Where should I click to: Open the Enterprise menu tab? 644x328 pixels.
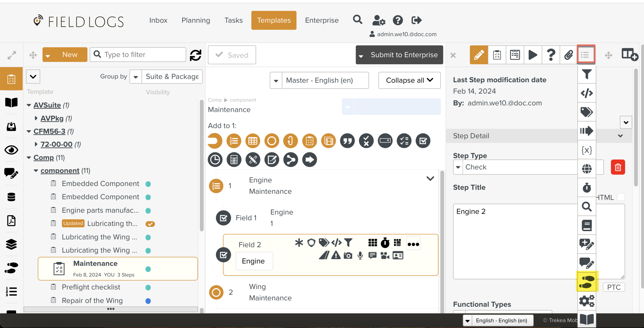[x=321, y=20]
